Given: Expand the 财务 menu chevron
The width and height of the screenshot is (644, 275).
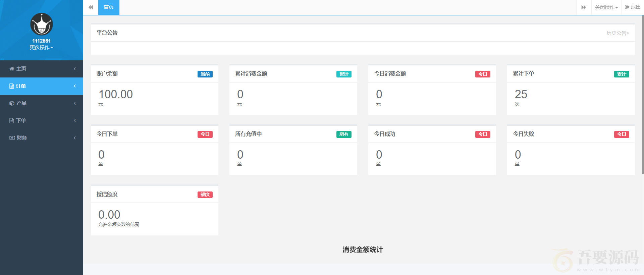Looking at the screenshot, I should 75,138.
